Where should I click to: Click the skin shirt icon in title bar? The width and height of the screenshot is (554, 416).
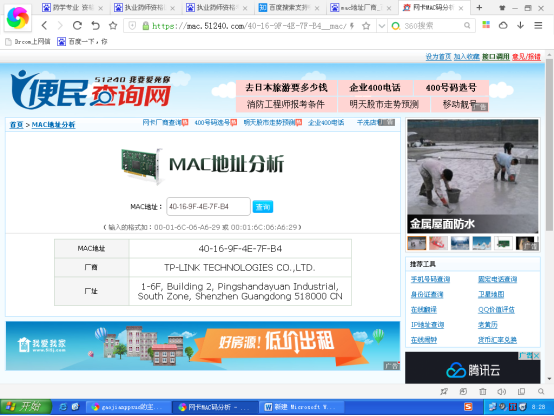point(502,8)
